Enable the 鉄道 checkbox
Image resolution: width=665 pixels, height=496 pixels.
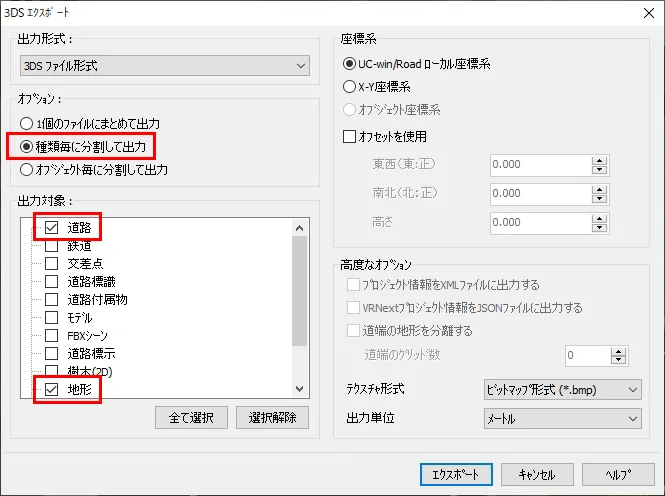coord(51,246)
